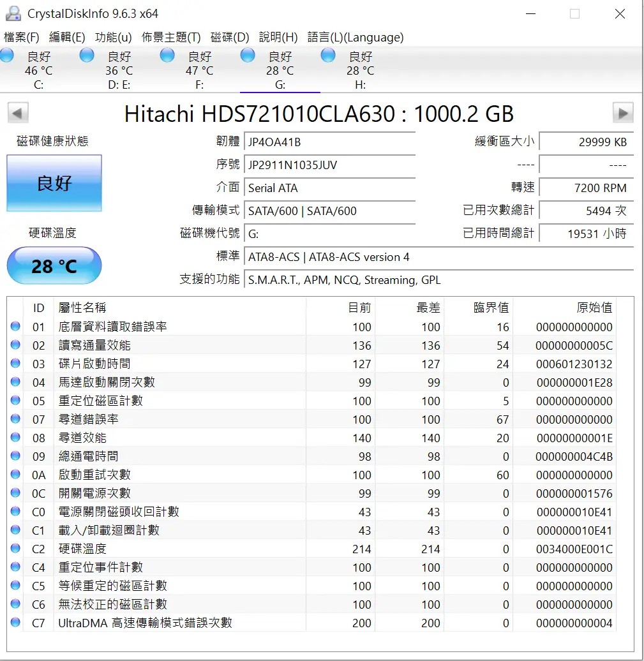Click the 臨界值 column header
Viewport: 644px width, 661px height.
coord(478,308)
